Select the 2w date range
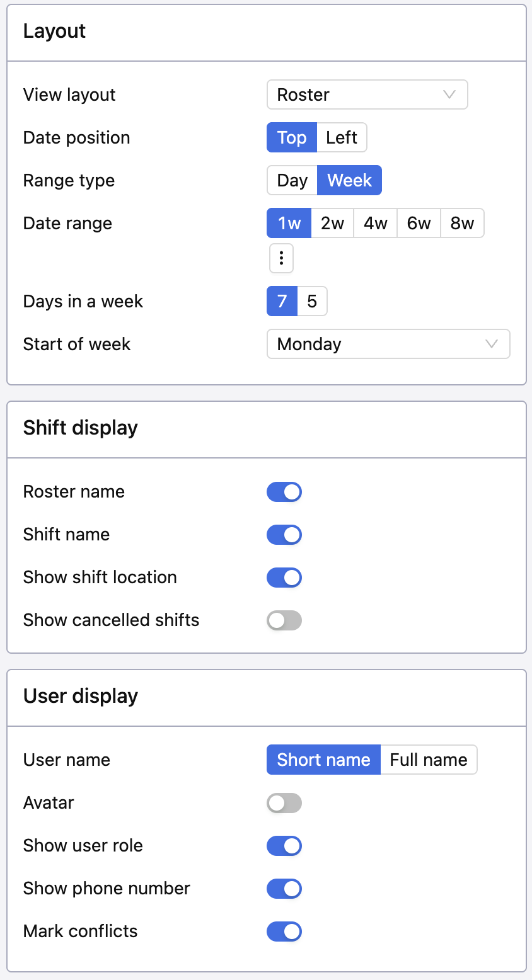Image resolution: width=532 pixels, height=980 pixels. [332, 223]
